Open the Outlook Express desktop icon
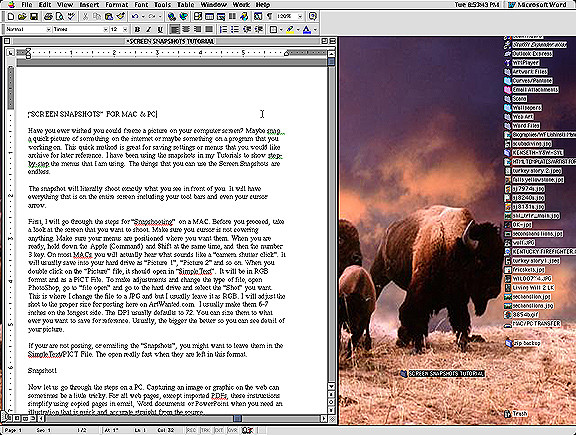The height and width of the screenshot is (435, 576). (528, 54)
